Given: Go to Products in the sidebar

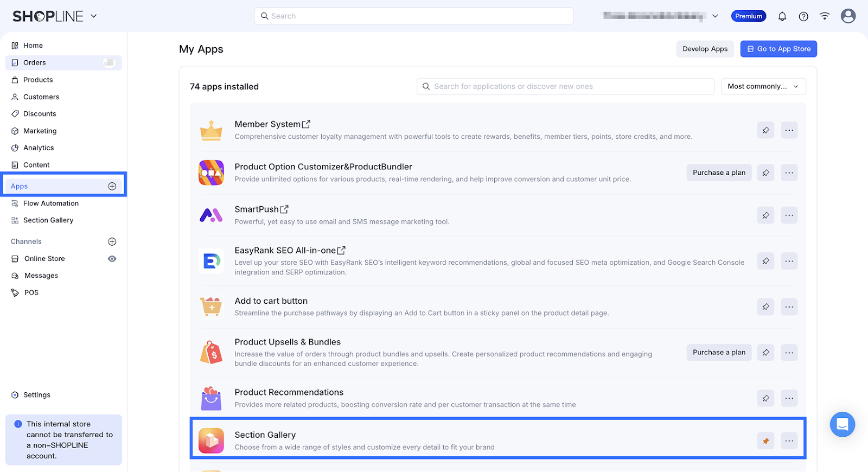Looking at the screenshot, I should (38, 80).
